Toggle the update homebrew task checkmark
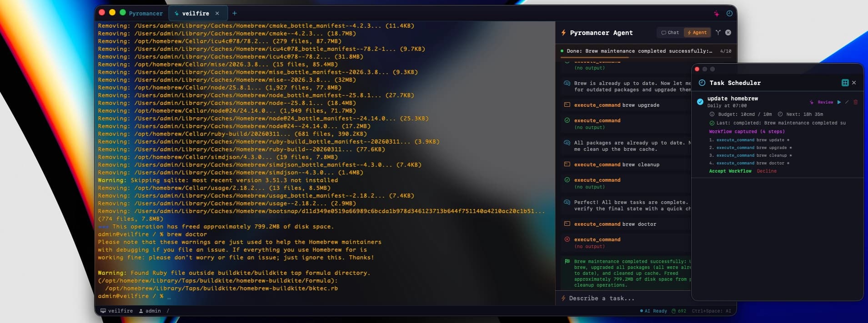Image resolution: width=868 pixels, height=323 pixels. [x=700, y=102]
